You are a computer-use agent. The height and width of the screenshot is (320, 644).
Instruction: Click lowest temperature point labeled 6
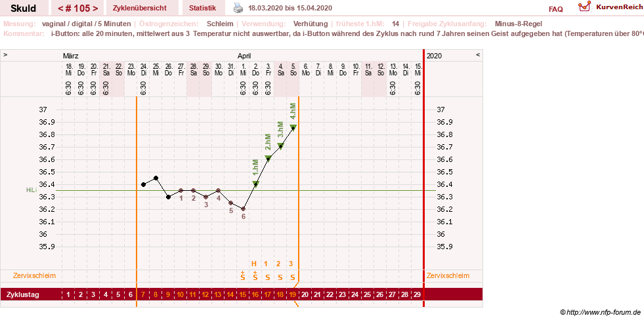243,209
